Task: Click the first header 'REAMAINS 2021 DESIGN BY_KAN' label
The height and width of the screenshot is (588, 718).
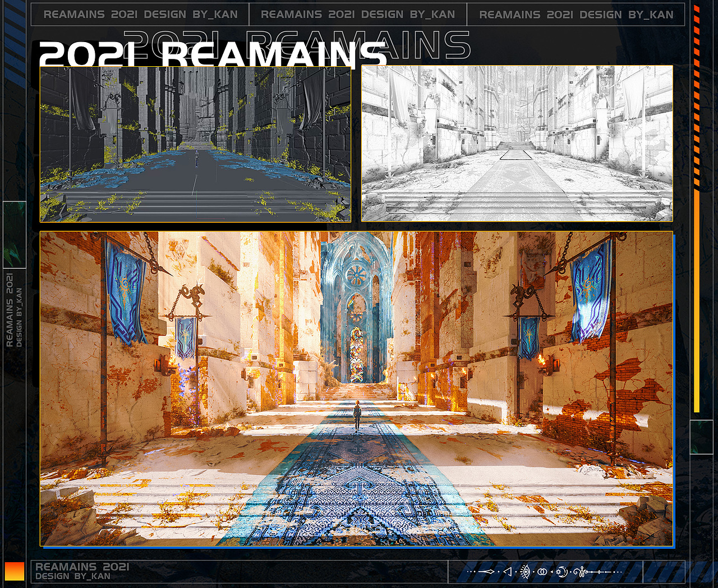Action: coord(140,14)
